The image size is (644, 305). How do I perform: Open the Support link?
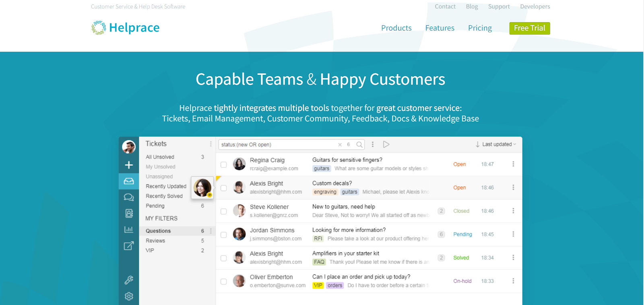coord(499,6)
